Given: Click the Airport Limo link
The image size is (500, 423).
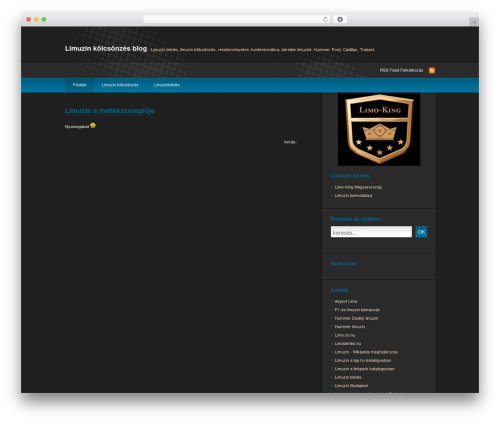Looking at the screenshot, I should (346, 301).
